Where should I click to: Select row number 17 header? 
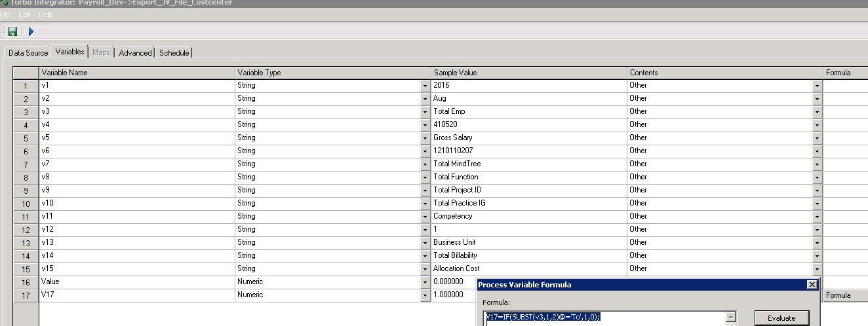(x=26, y=295)
